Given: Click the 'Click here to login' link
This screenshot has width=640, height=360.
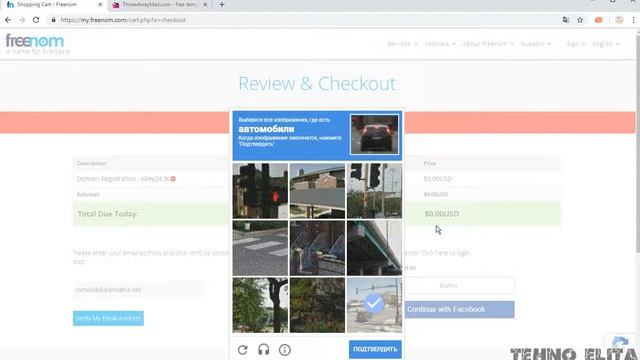Looking at the screenshot, I should pyautogui.click(x=445, y=253).
